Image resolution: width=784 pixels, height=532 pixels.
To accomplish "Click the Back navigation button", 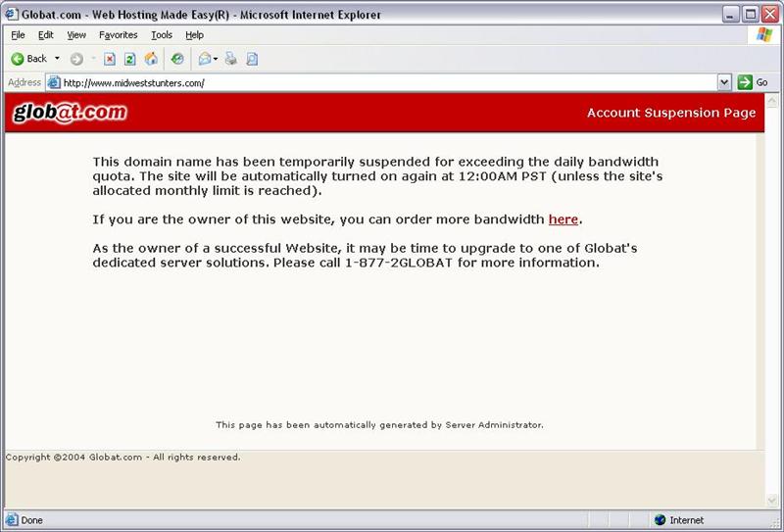I will tap(28, 59).
